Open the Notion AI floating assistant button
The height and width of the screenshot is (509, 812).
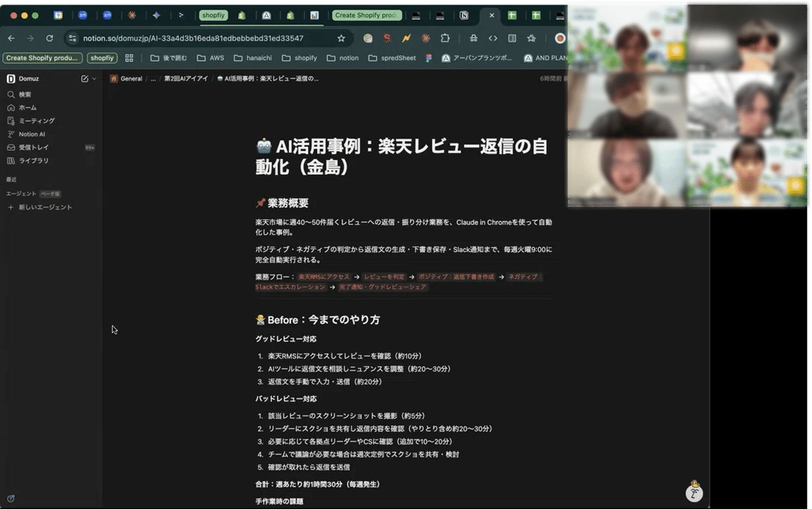pos(694,493)
